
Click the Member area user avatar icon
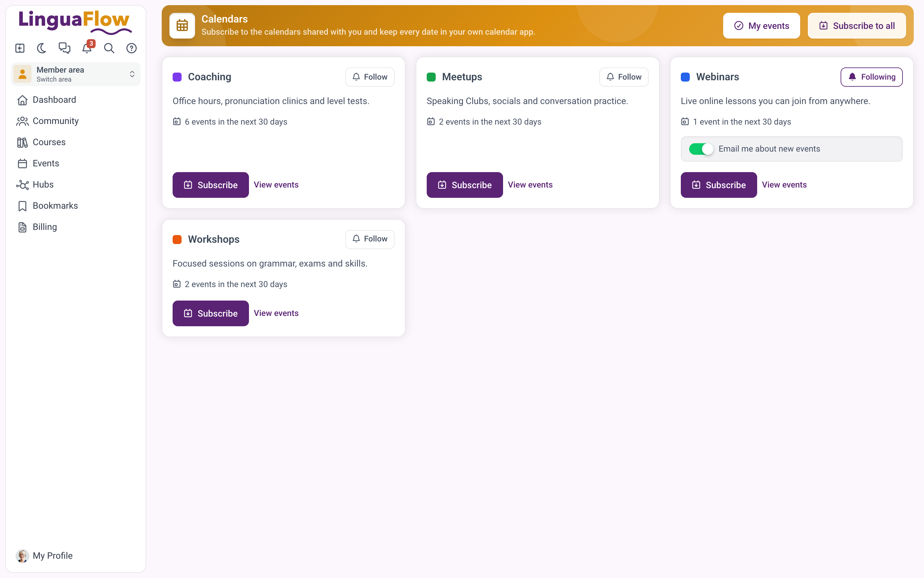coord(22,74)
